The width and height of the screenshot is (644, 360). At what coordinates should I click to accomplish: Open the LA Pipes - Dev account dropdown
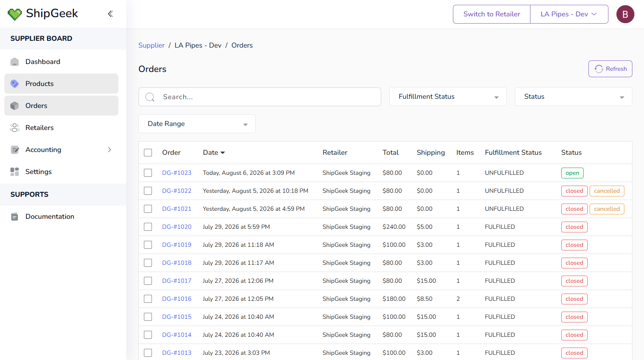click(569, 14)
